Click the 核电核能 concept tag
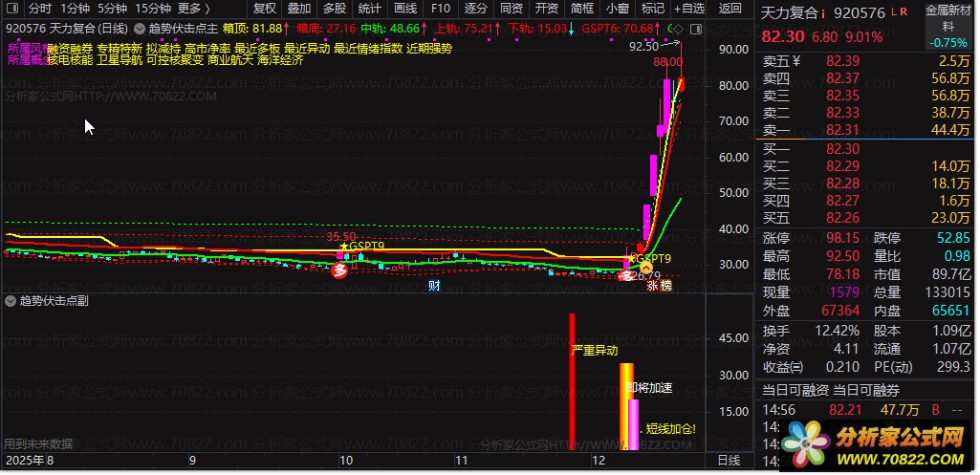Viewport: 980px width, 475px height. click(70, 60)
